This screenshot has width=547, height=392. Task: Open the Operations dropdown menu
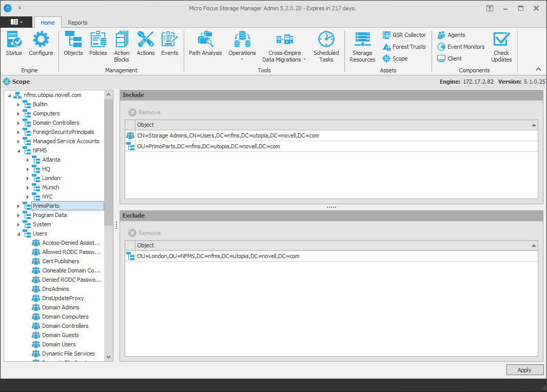click(x=242, y=46)
